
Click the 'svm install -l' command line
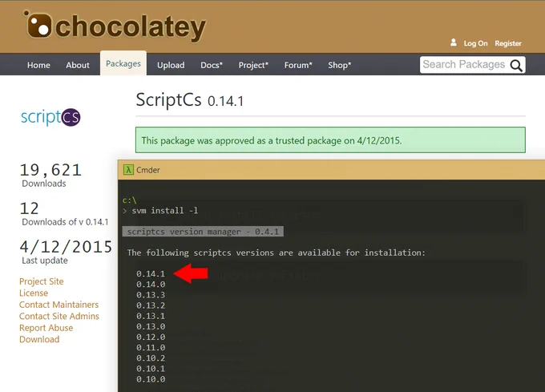[165, 211]
